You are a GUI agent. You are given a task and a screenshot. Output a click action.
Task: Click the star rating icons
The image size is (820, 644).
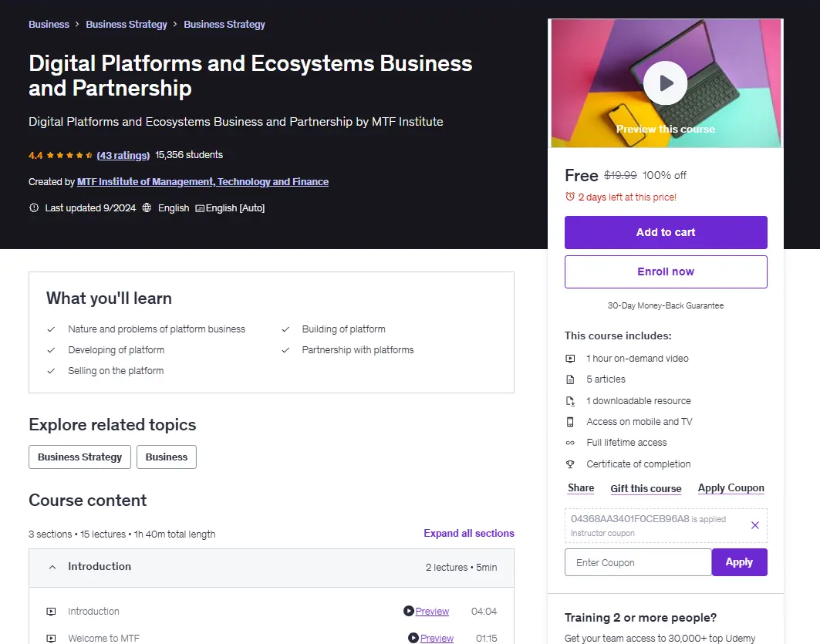[69, 155]
